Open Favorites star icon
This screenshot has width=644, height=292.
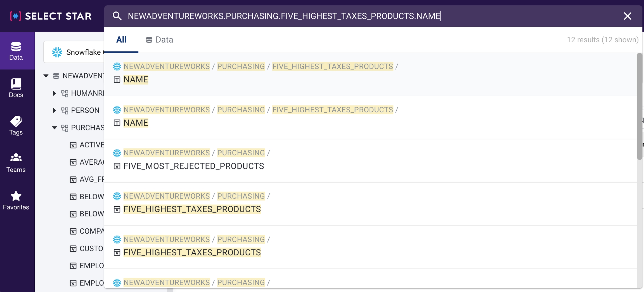[x=16, y=200]
